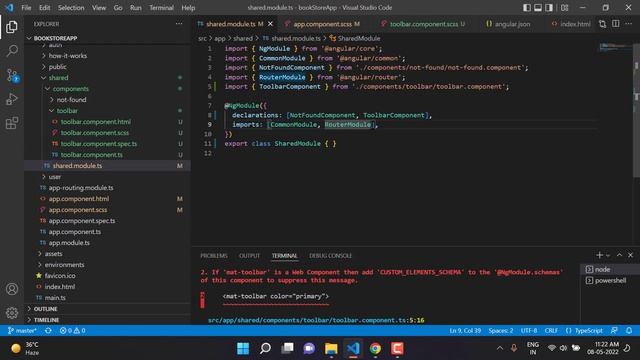Open the Explorer view in activity bar
Screen dimensions: 640x360
(x=12, y=27)
